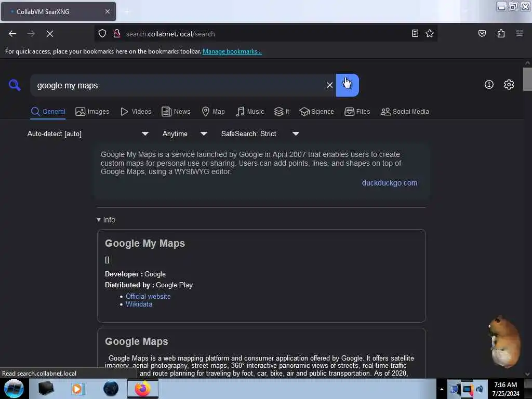Image resolution: width=532 pixels, height=399 pixels.
Task: Stop loading the page
Action: pos(50,34)
